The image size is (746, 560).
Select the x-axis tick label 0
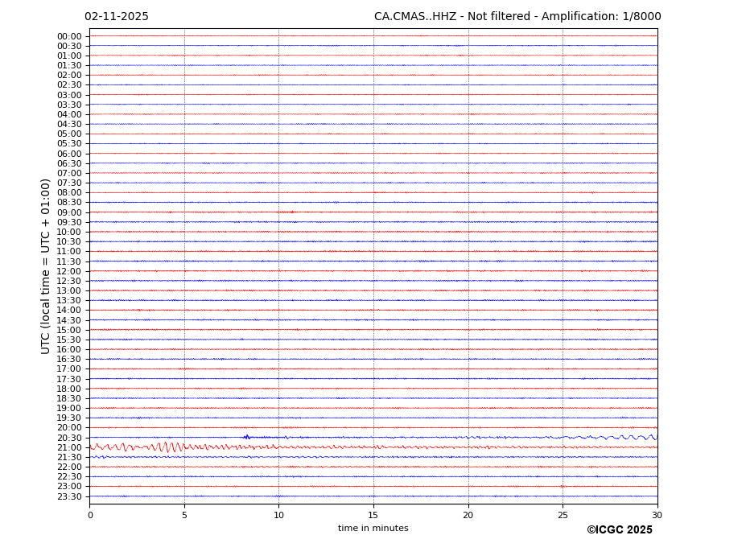pyautogui.click(x=90, y=515)
